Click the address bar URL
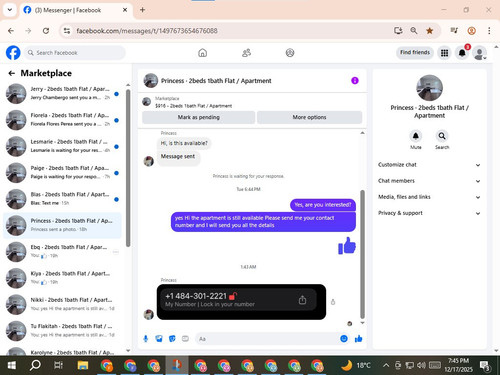The height and width of the screenshot is (375, 500). (x=147, y=31)
